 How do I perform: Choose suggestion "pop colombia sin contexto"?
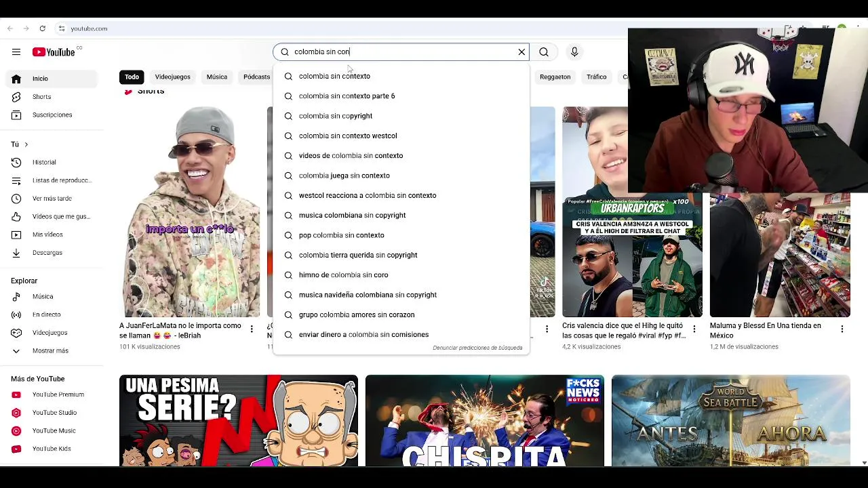(401, 235)
